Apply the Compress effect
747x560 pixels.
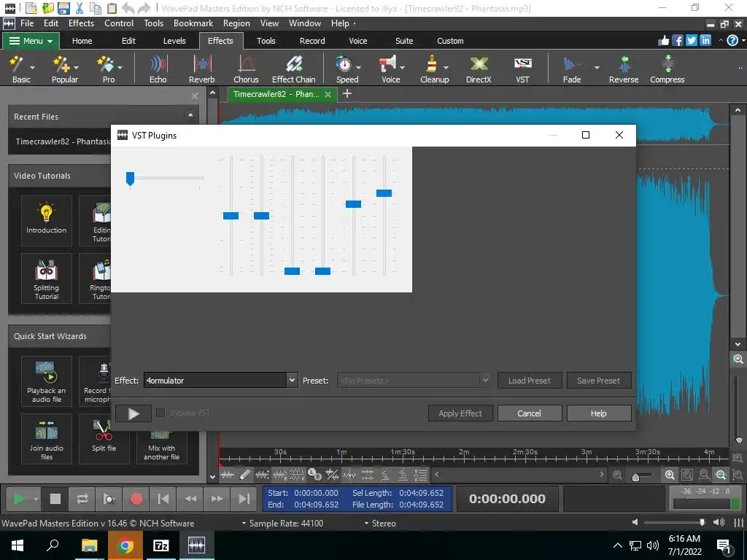coord(667,69)
